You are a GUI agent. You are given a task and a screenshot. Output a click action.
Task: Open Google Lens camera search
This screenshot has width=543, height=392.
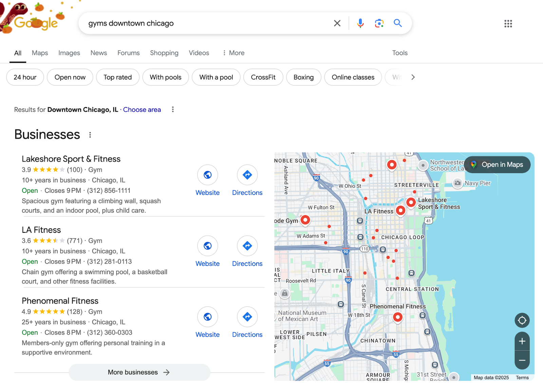[x=379, y=23]
